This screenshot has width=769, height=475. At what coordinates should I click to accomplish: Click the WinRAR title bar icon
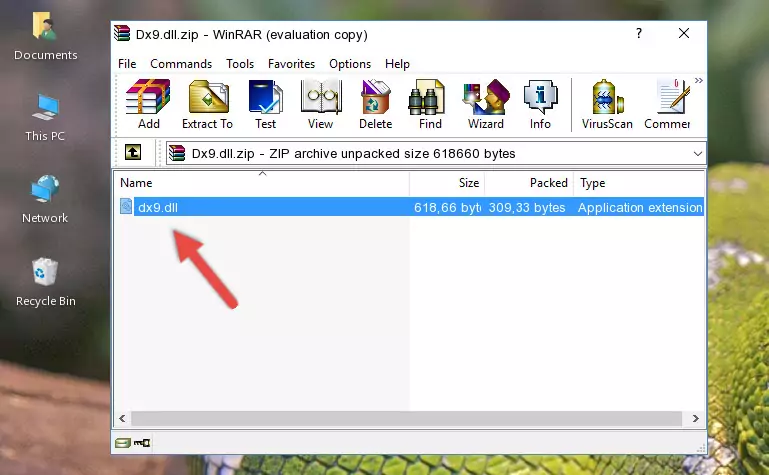click(122, 34)
